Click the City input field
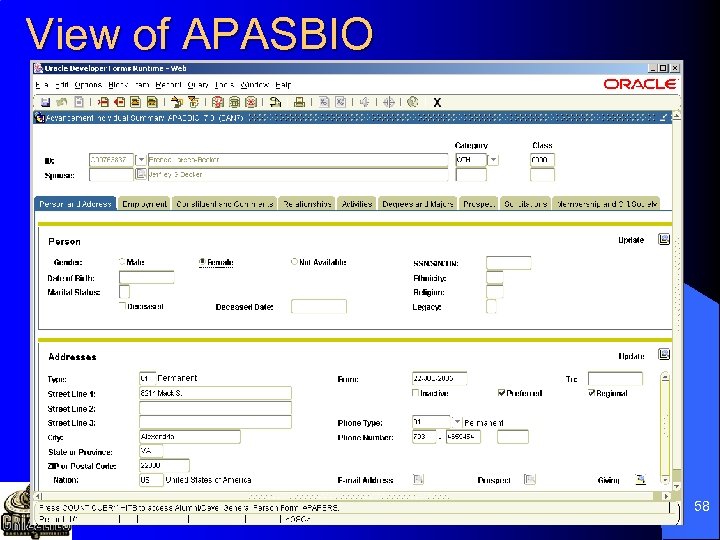The image size is (720, 540). (190, 437)
